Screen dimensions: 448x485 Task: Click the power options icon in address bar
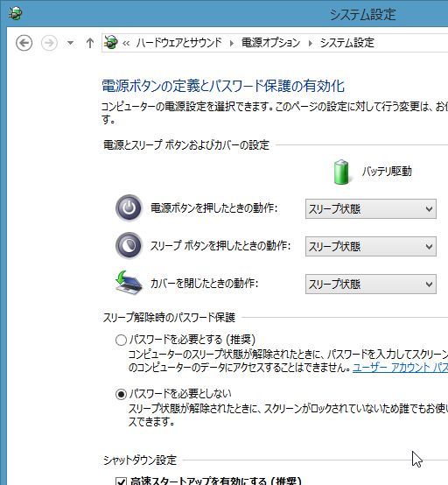(x=110, y=42)
